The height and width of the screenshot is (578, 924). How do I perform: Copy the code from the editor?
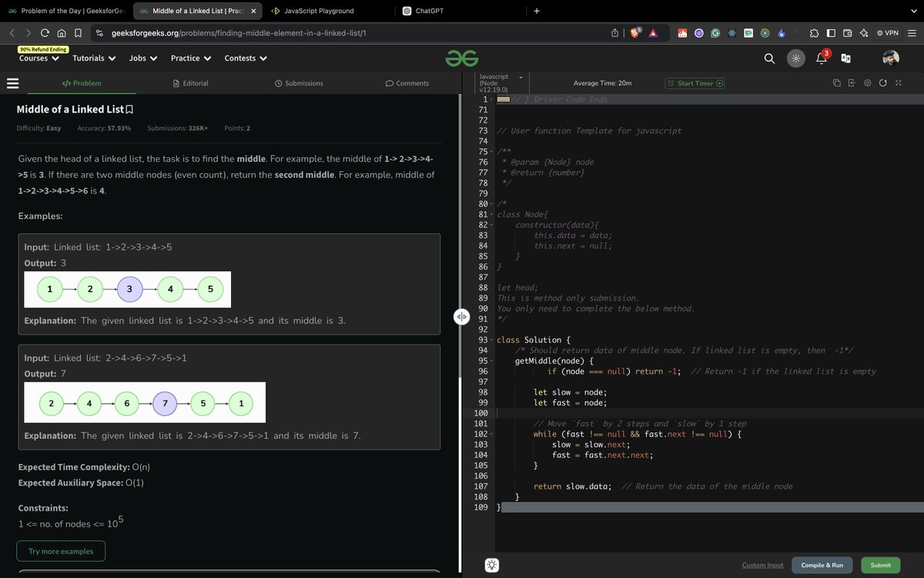point(836,82)
